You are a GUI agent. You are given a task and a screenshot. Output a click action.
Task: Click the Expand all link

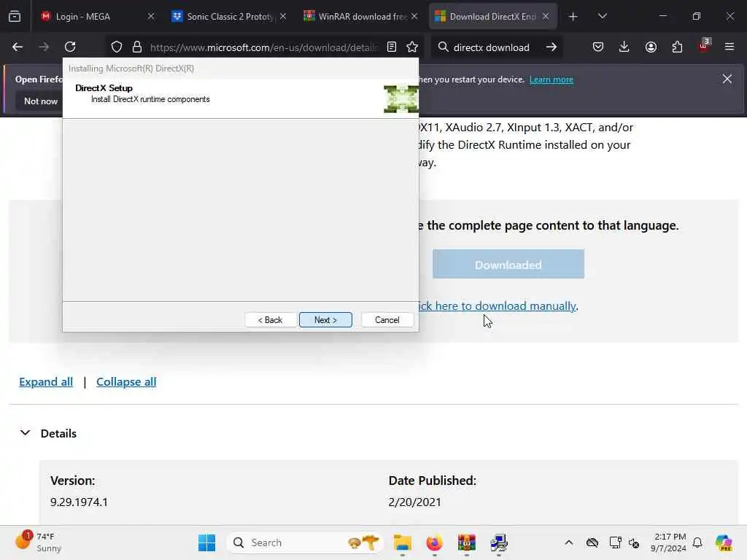click(x=46, y=382)
